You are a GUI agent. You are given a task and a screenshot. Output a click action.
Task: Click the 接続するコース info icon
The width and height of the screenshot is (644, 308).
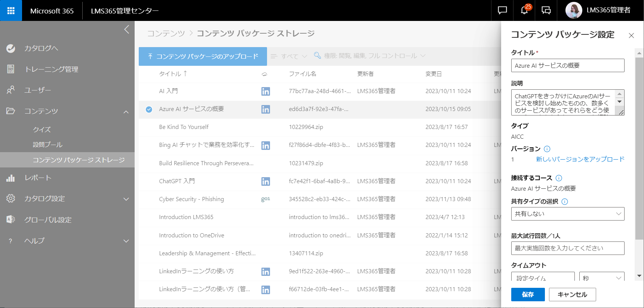tap(559, 178)
